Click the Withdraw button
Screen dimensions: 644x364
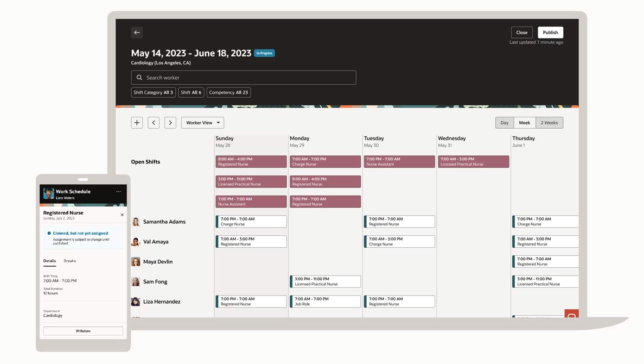coord(83,331)
